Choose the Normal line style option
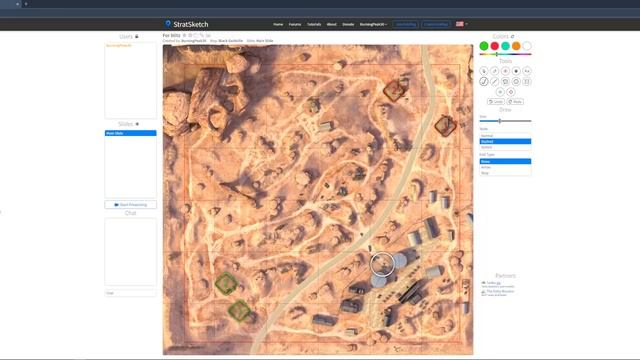The height and width of the screenshot is (360, 640). [x=505, y=136]
